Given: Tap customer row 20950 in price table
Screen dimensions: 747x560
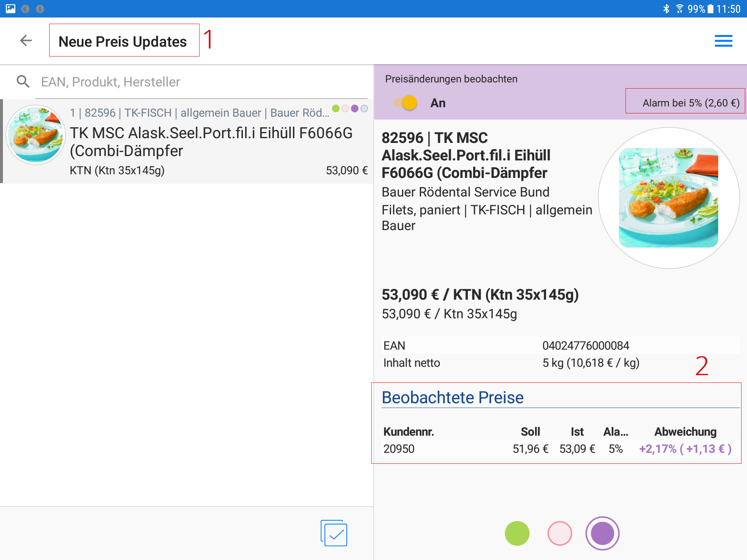Looking at the screenshot, I should pyautogui.click(x=399, y=449).
